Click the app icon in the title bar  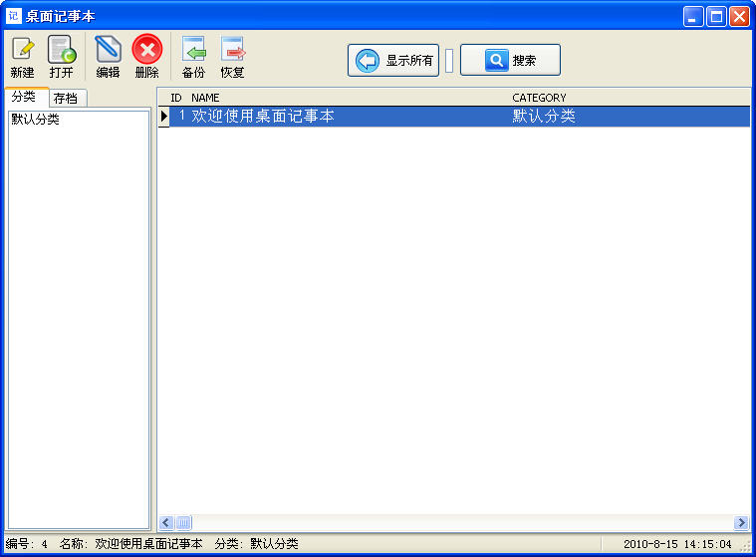[13, 16]
